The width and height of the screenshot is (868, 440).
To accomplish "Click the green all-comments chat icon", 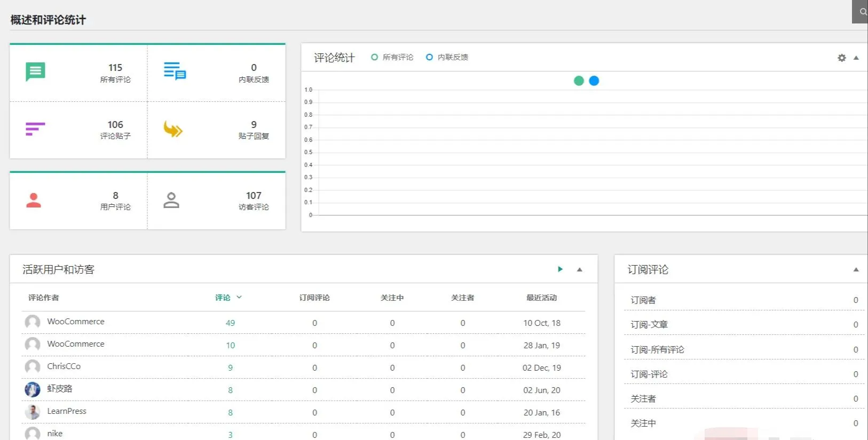I will 35,71.
